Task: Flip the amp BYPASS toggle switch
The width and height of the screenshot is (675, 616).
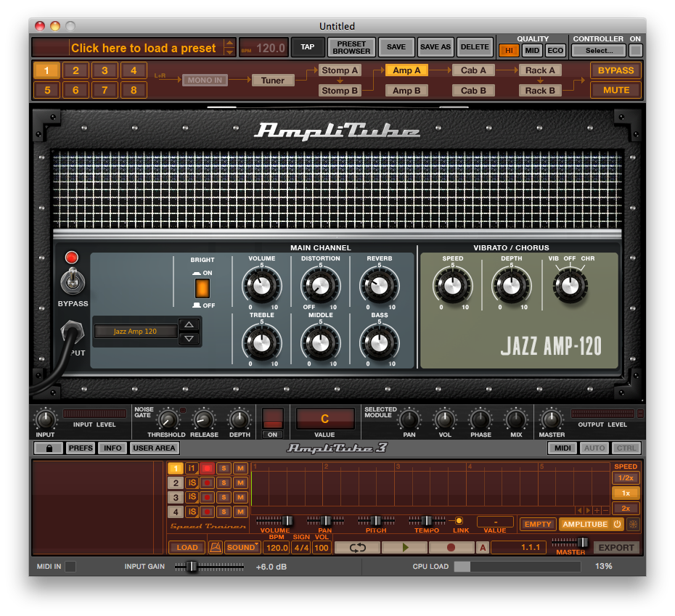Action: pyautogui.click(x=73, y=281)
